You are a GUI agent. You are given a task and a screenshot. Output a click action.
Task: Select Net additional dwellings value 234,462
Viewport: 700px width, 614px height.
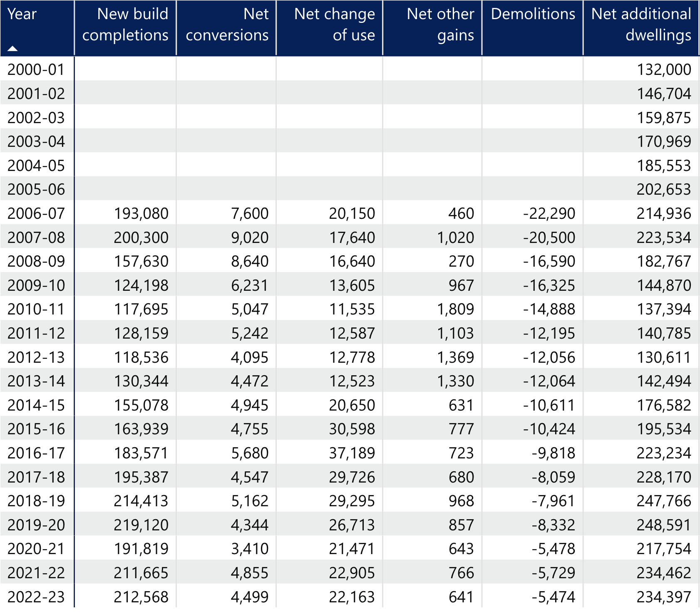point(664,573)
